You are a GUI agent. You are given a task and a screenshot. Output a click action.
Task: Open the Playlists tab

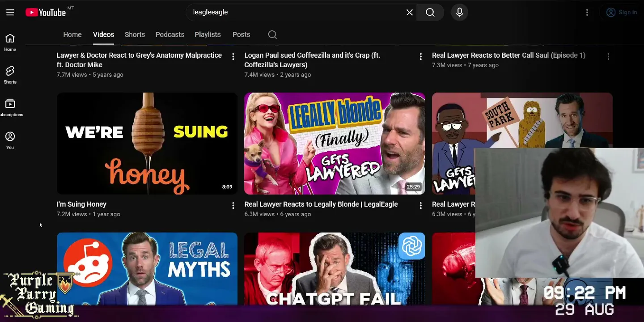click(208, 34)
